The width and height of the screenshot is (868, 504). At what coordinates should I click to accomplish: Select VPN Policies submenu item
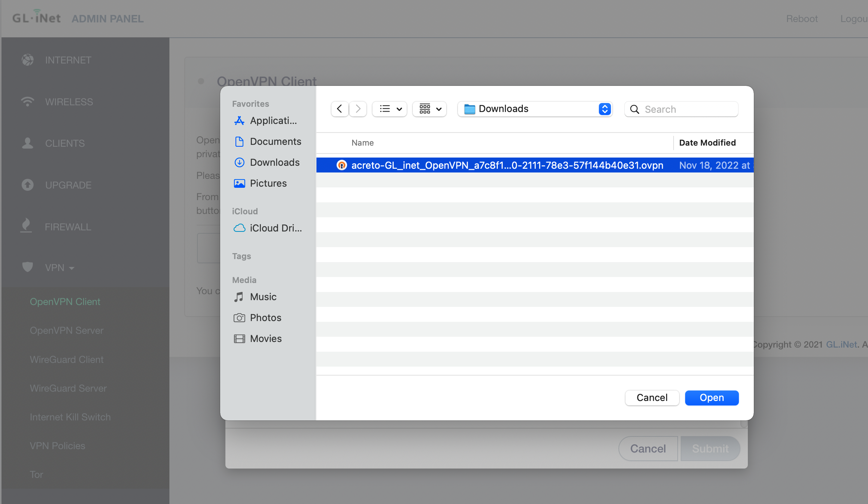(x=57, y=446)
